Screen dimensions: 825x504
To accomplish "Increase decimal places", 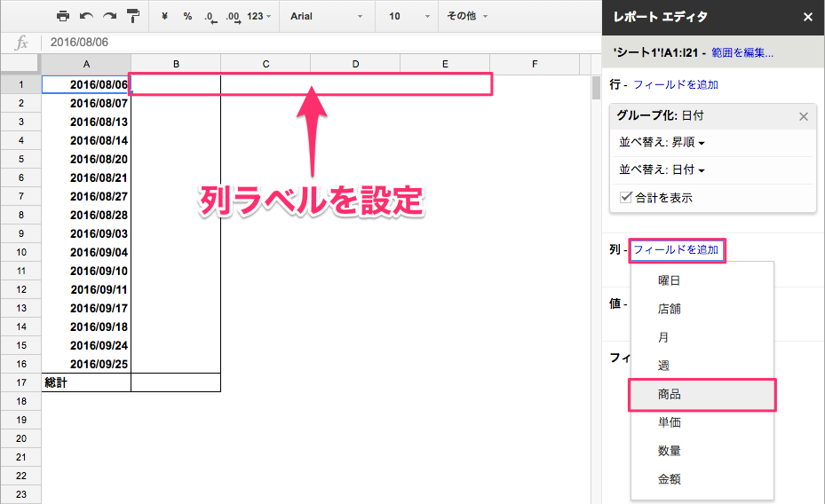I will coord(233,17).
